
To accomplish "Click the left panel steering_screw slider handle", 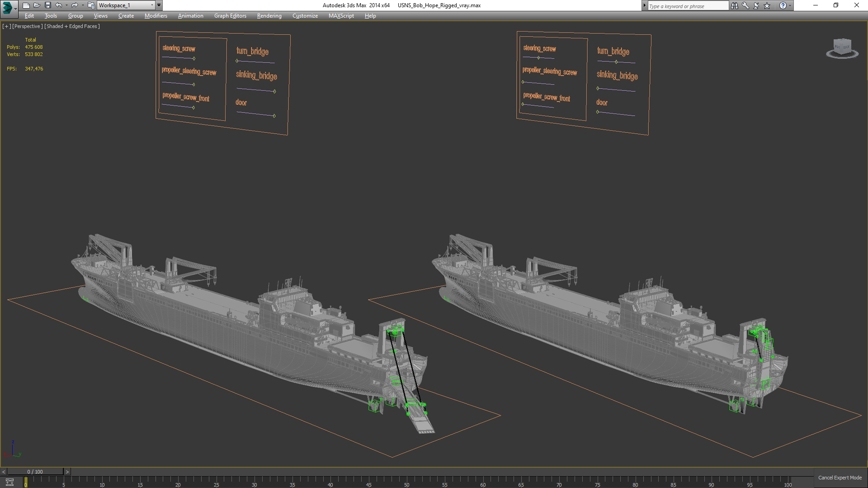I will [194, 59].
